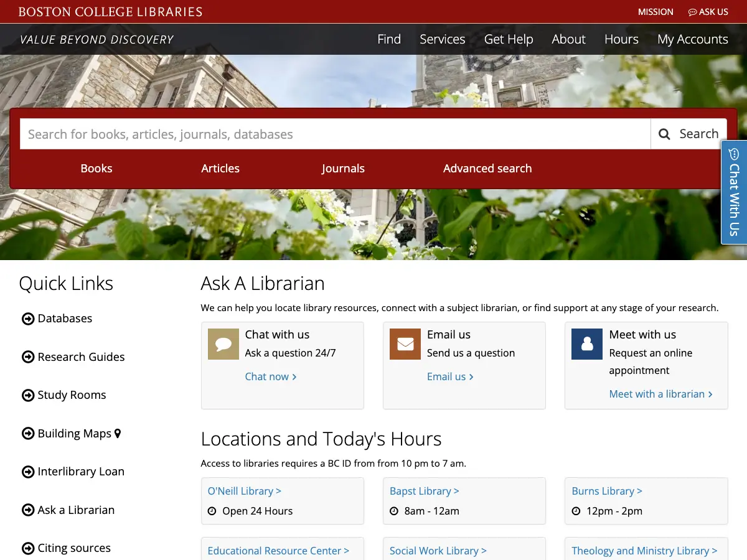Open the Social Work Library page
This screenshot has width=747, height=560.
438,551
